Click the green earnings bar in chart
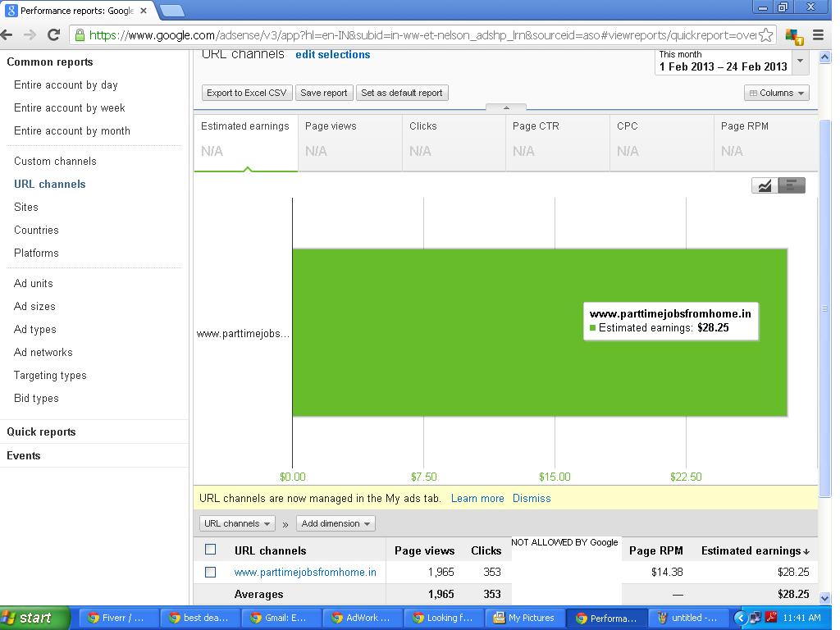This screenshot has width=840, height=630. pyautogui.click(x=540, y=332)
